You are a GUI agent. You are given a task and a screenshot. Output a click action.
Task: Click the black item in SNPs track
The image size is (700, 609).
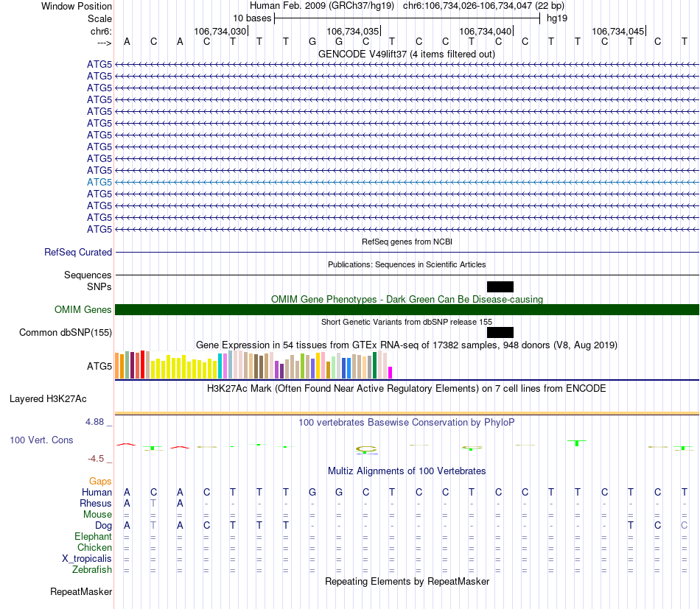click(x=500, y=286)
